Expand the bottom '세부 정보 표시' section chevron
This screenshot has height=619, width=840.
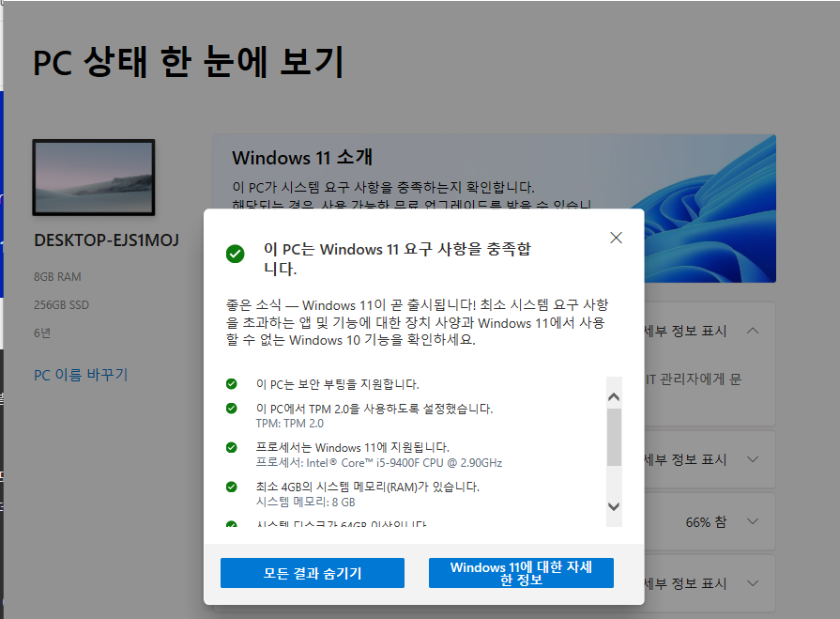coord(753,583)
